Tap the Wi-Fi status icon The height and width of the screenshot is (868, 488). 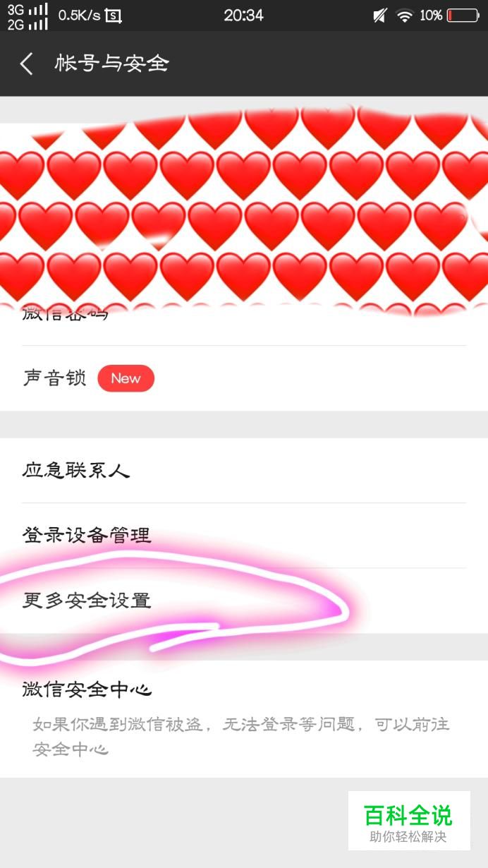[404, 16]
